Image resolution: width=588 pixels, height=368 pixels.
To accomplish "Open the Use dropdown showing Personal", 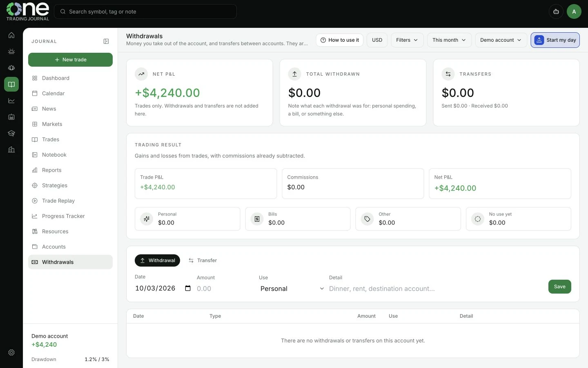I will [292, 289].
